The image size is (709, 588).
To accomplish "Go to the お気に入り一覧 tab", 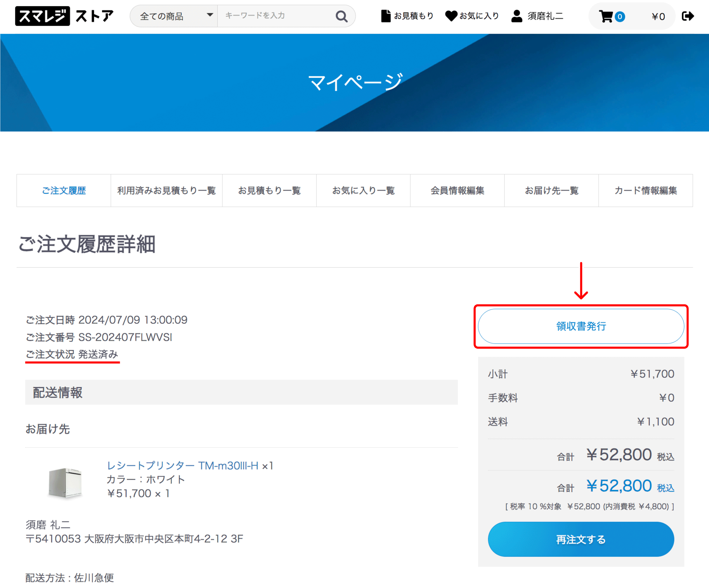I will point(363,190).
